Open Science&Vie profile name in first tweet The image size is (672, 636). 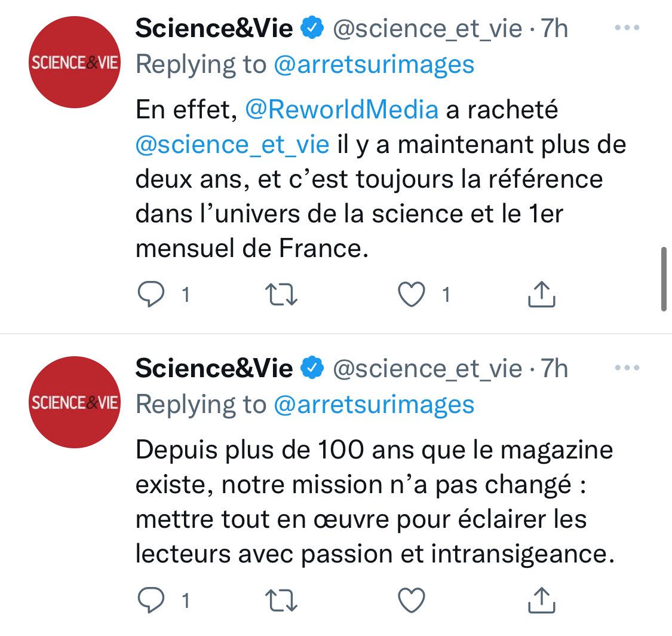pos(214,29)
